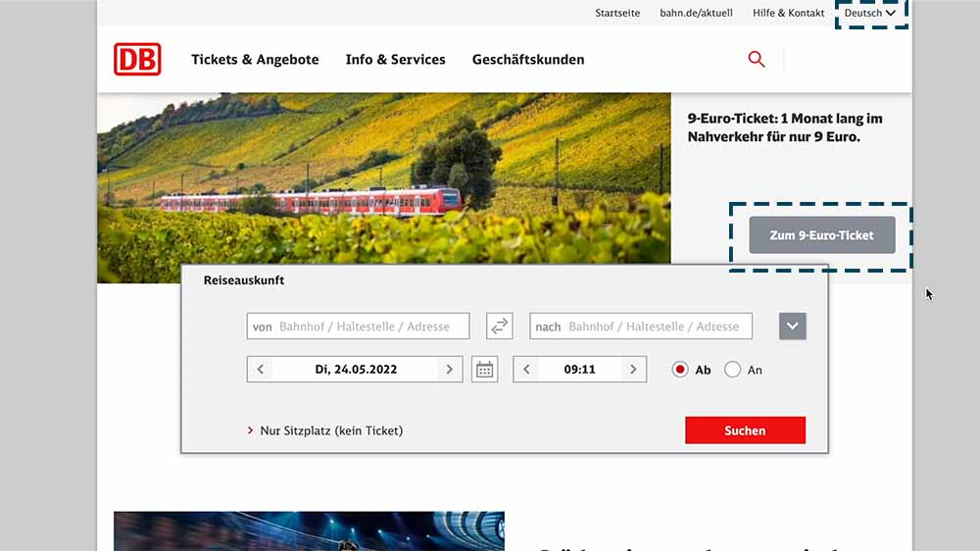Go to previous day arrow
This screenshot has width=980, height=551.
tap(261, 369)
